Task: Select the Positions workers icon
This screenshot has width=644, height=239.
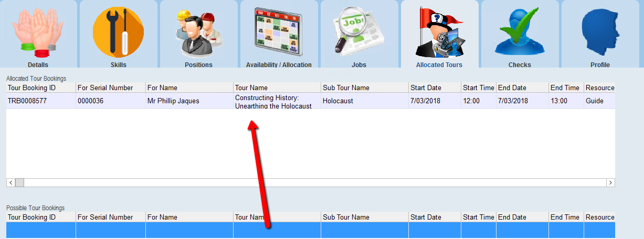Action: point(198,31)
